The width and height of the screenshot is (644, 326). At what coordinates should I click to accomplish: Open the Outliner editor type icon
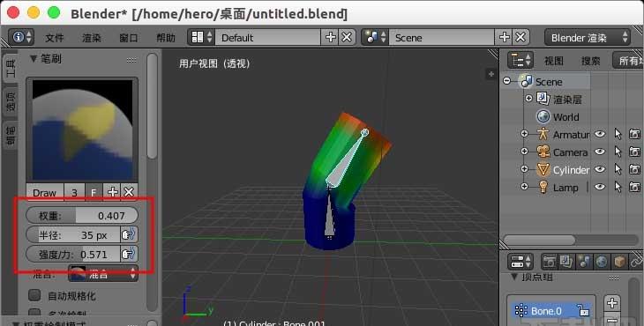point(520,61)
